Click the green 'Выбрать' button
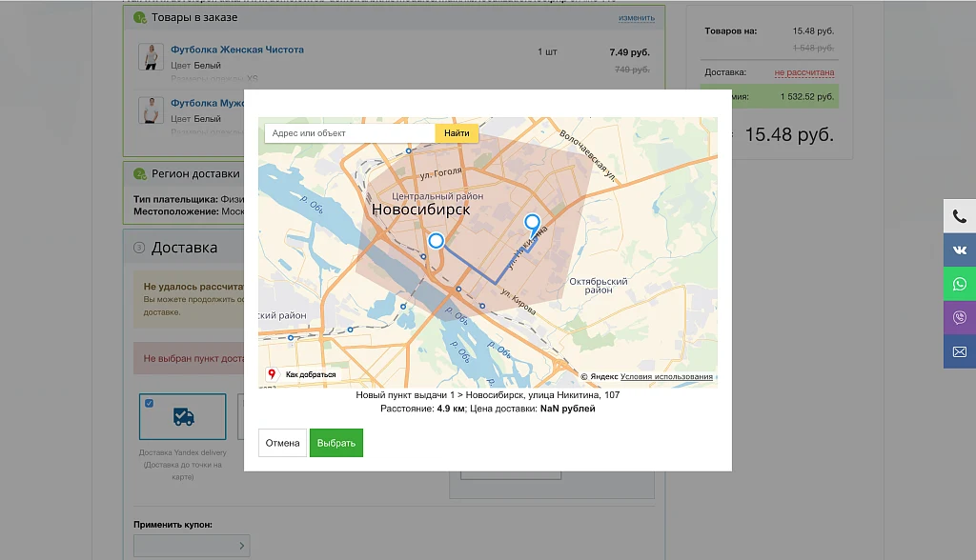 336,443
